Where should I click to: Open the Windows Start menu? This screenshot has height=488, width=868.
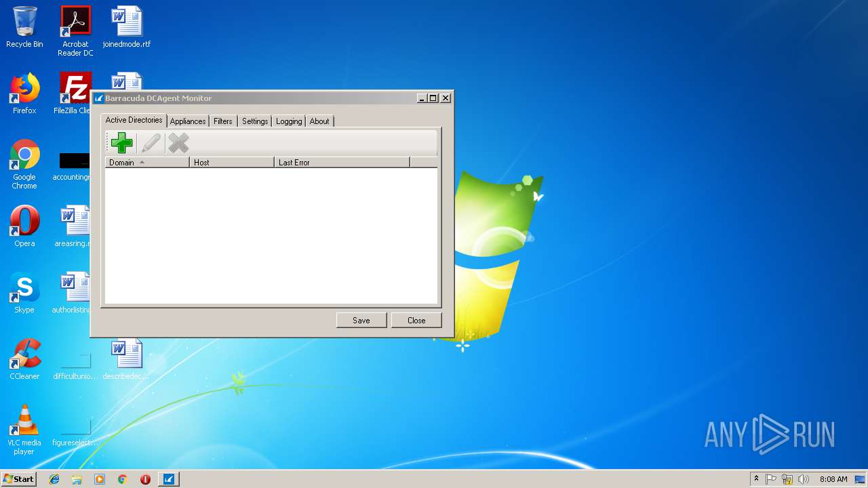(x=19, y=479)
